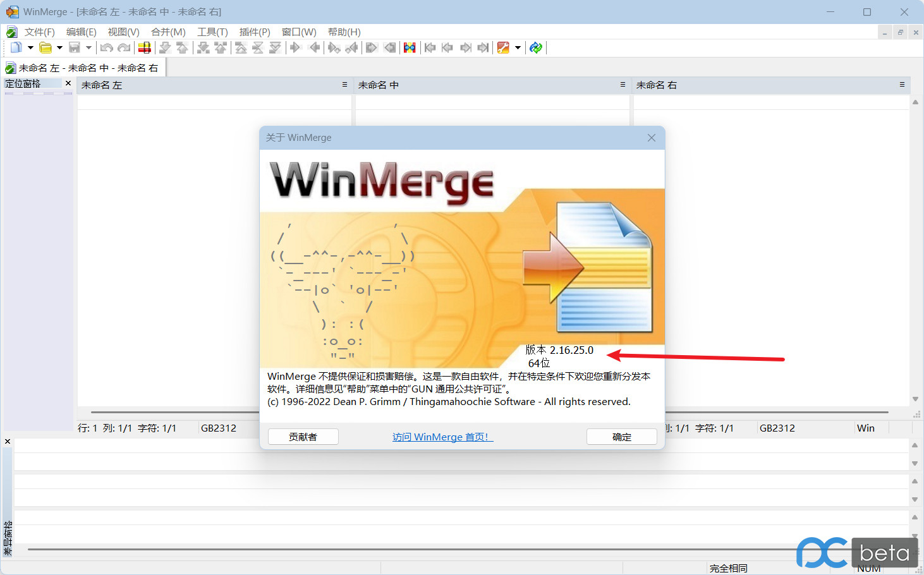Click the colorful Auto Merge icon
Viewport: 924px width, 575px height.
click(x=410, y=47)
